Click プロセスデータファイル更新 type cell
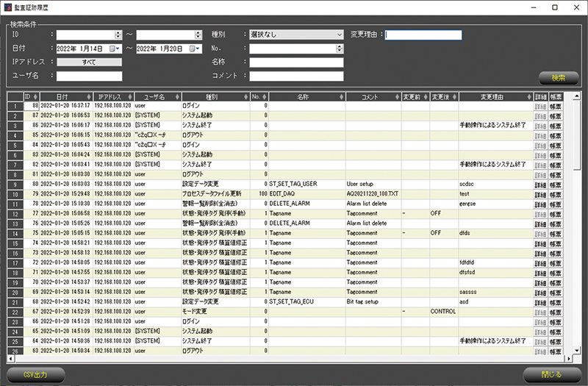The height and width of the screenshot is (386, 588). coord(215,194)
